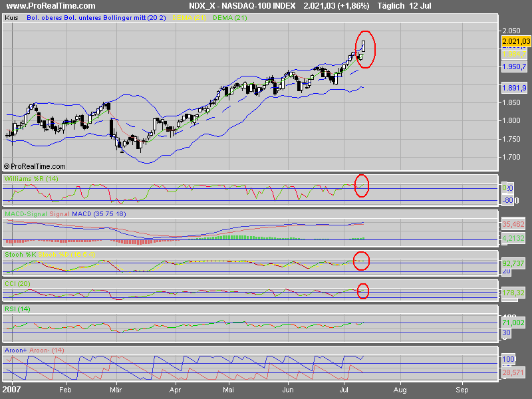Click the 28,571 Aroon- value tag
The image size is (532, 399).
(513, 372)
